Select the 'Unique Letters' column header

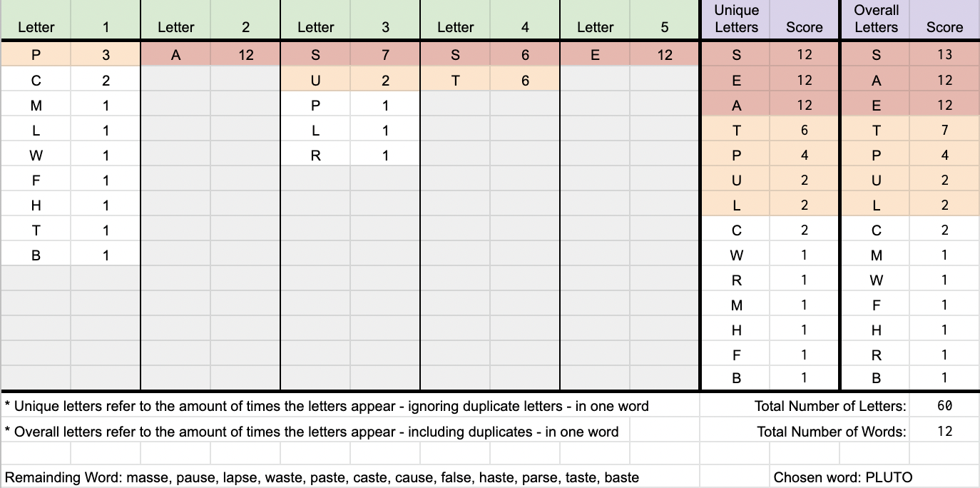736,19
